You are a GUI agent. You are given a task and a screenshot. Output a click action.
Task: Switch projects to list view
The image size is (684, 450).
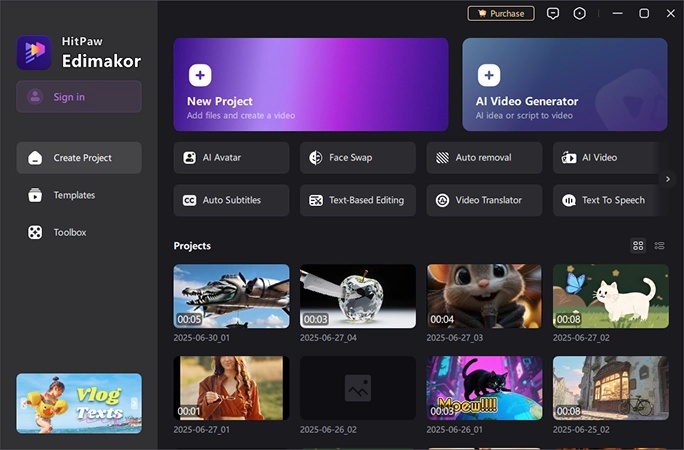click(659, 245)
